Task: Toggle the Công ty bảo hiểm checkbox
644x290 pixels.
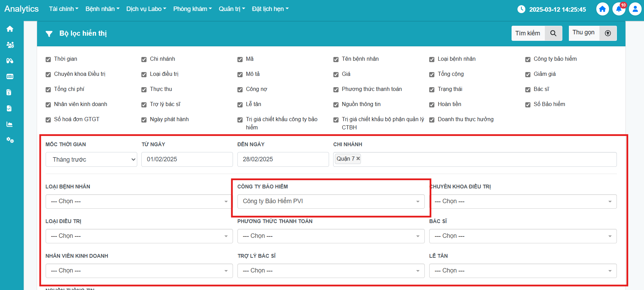Action: coord(528,59)
